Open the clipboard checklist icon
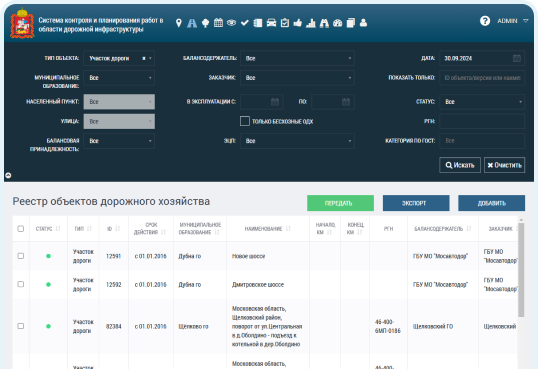 pos(284,23)
